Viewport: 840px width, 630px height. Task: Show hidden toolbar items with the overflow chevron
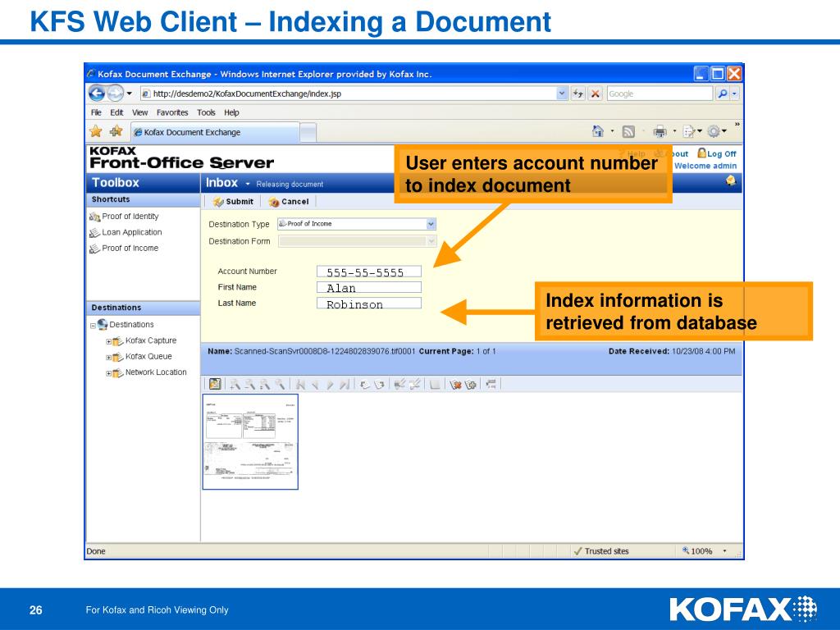(x=737, y=125)
